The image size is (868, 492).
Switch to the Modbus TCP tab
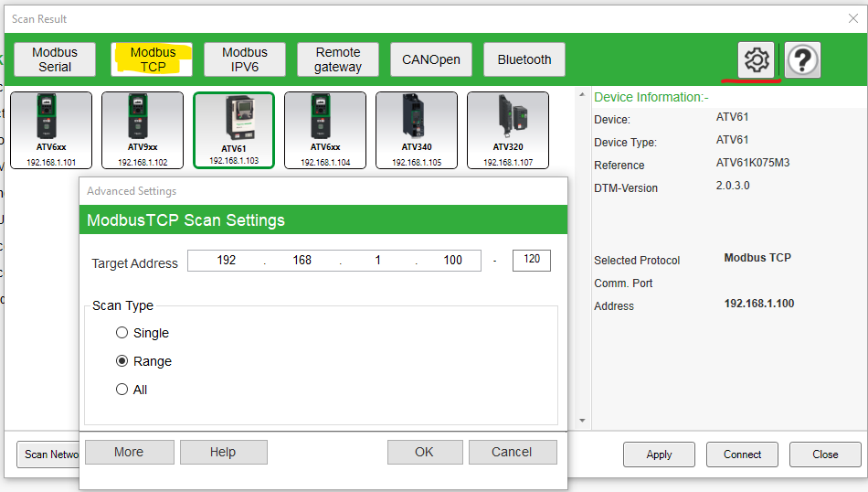[x=152, y=59]
